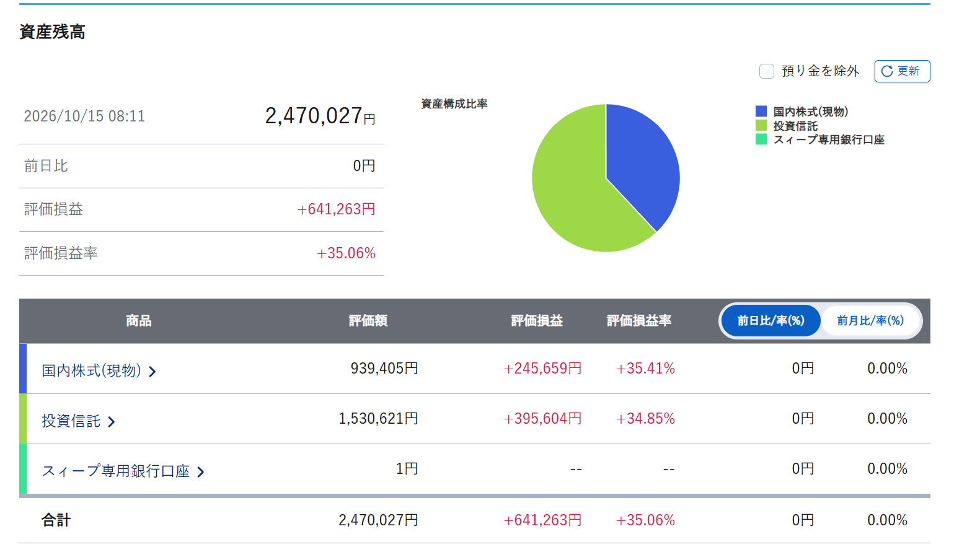Select the timestamp 2026/10/15 08:11
Image resolution: width=967 pixels, height=560 pixels.
tap(84, 116)
